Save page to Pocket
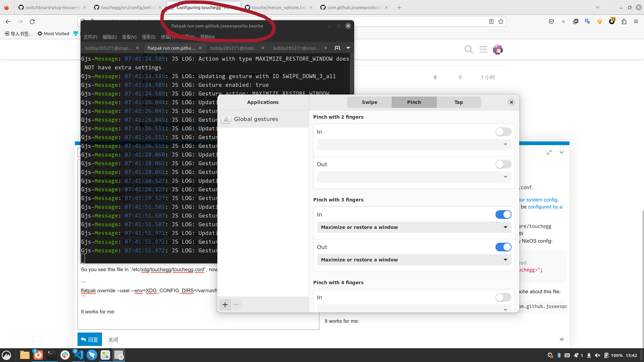 pyautogui.click(x=551, y=21)
